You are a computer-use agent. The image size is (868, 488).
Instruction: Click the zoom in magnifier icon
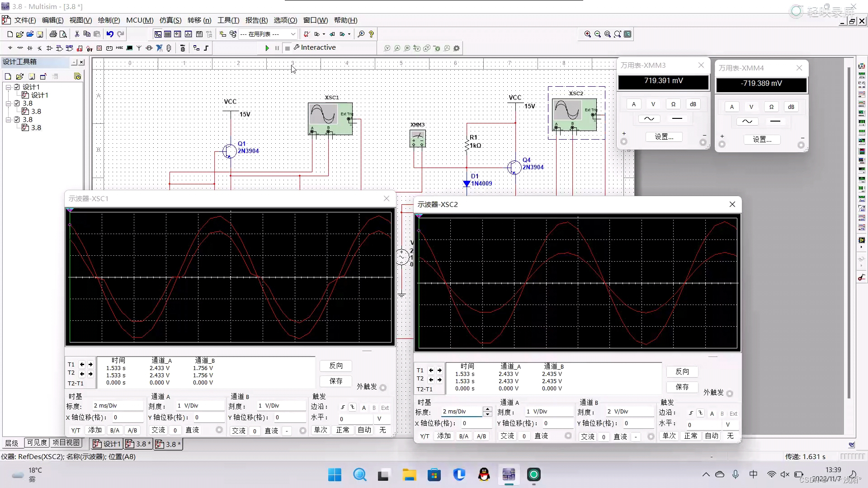coord(587,34)
